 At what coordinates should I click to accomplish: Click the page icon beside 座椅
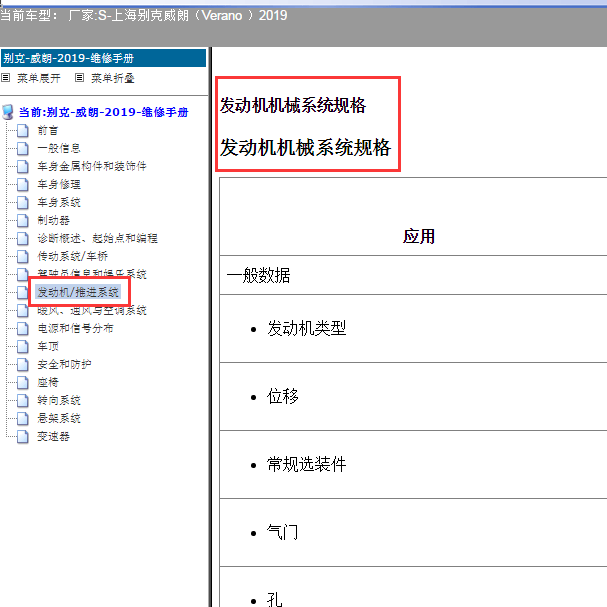22,382
